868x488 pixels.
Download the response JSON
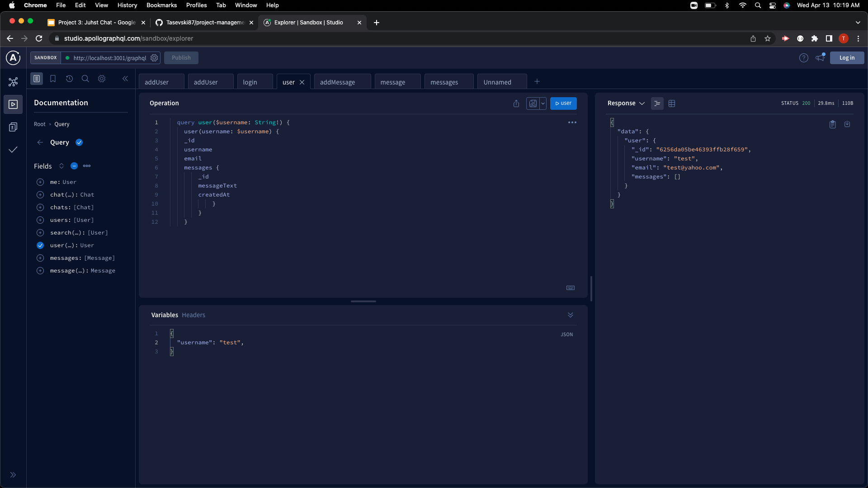pos(847,124)
